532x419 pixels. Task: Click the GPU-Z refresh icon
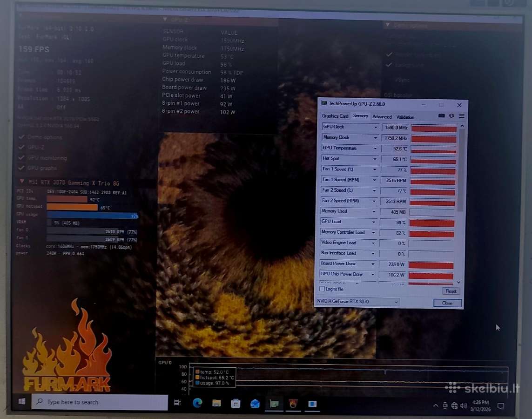pos(451,116)
